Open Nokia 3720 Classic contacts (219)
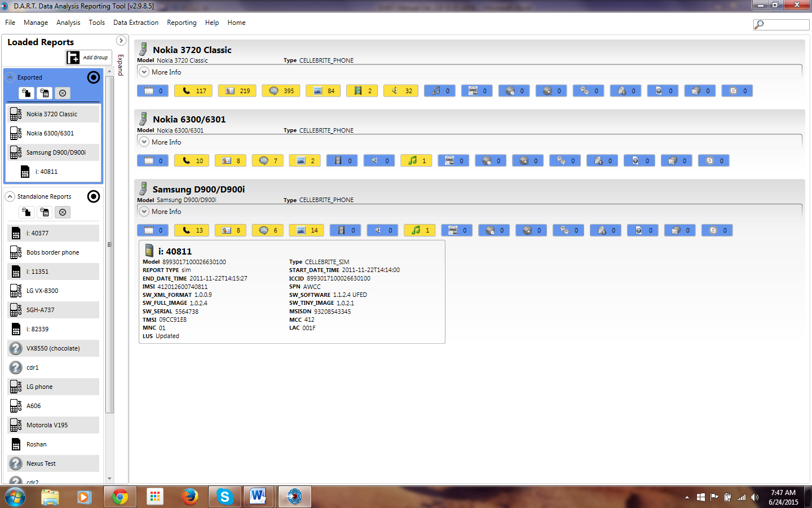812x508 pixels. [237, 91]
